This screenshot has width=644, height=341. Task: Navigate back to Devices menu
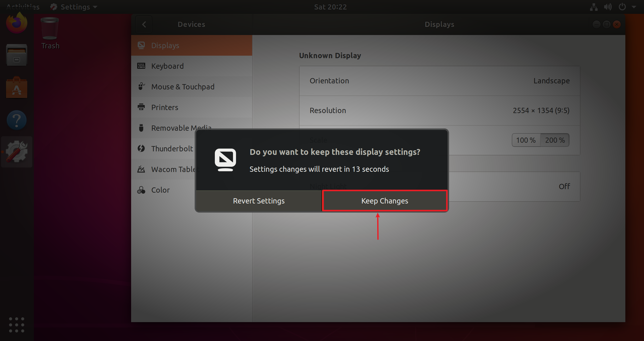click(x=144, y=24)
